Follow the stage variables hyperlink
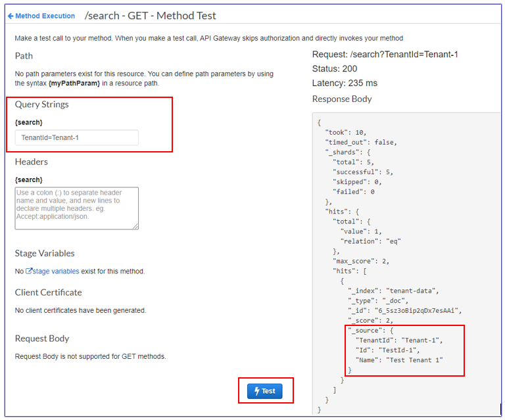The height and width of the screenshot is (420, 505). point(56,271)
